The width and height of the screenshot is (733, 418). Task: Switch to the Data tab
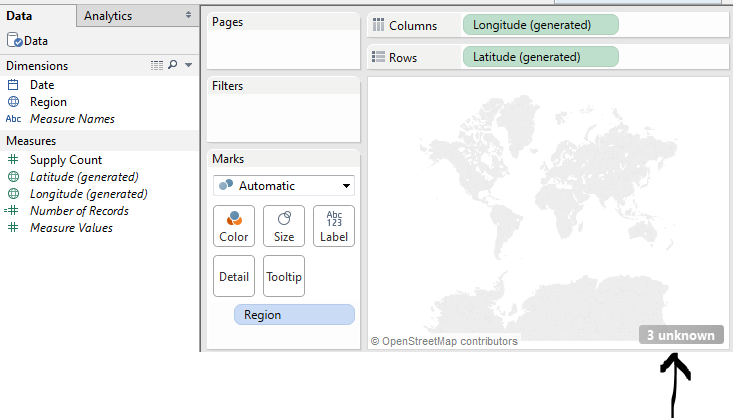(x=20, y=16)
